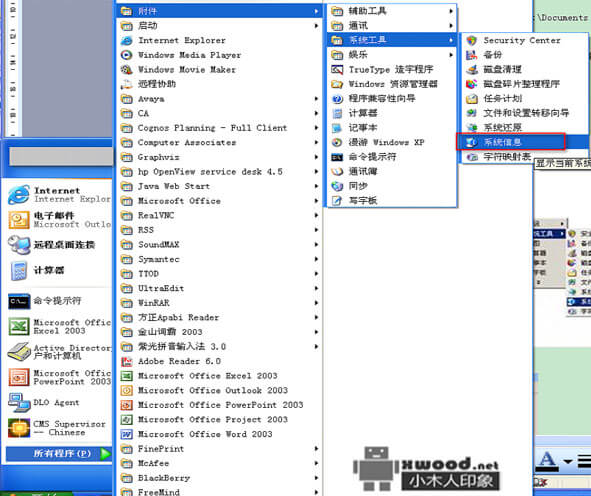Launch Microsoft Office Outlook 2003 icon
Screen dimensions: 591x496
tap(126, 390)
